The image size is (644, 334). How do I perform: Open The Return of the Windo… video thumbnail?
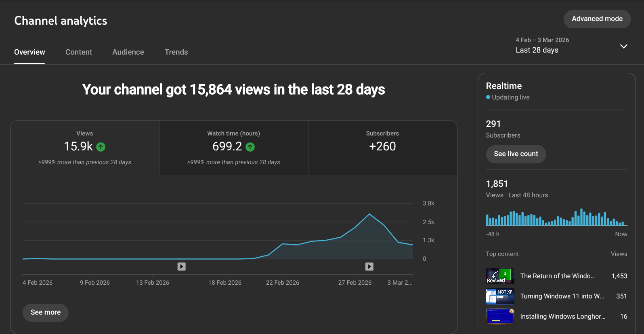tap(500, 276)
